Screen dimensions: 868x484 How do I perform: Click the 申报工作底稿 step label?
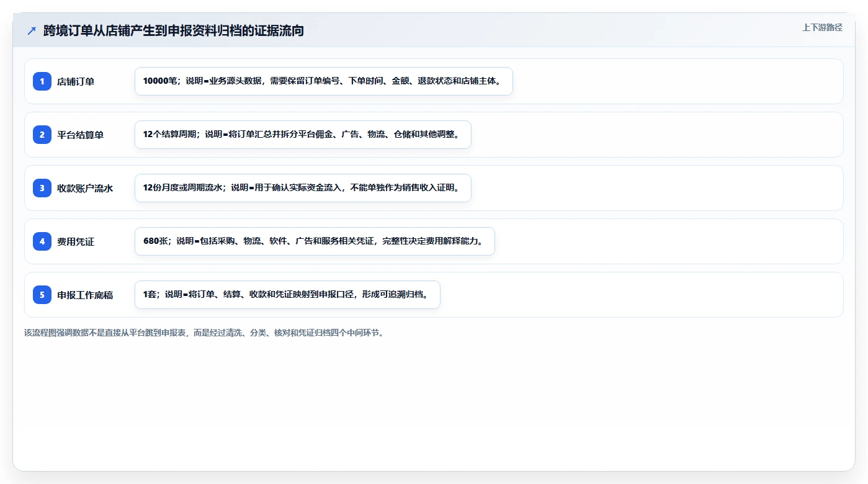[85, 295]
